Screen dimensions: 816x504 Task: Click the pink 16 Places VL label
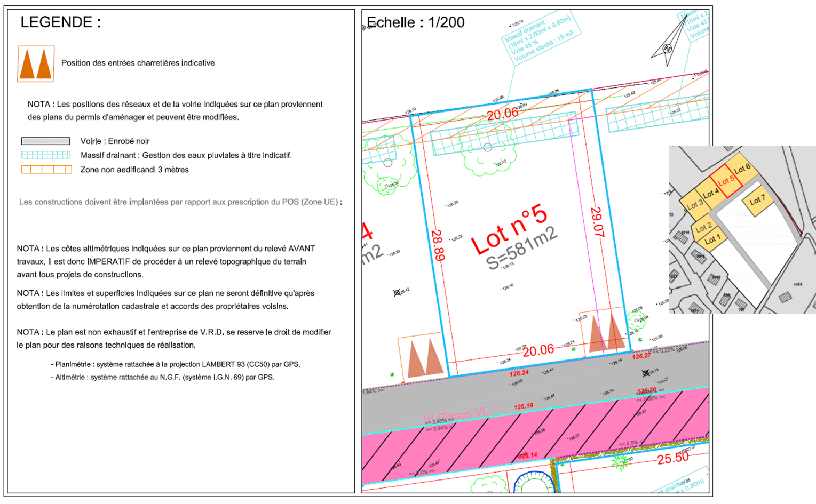[454, 415]
